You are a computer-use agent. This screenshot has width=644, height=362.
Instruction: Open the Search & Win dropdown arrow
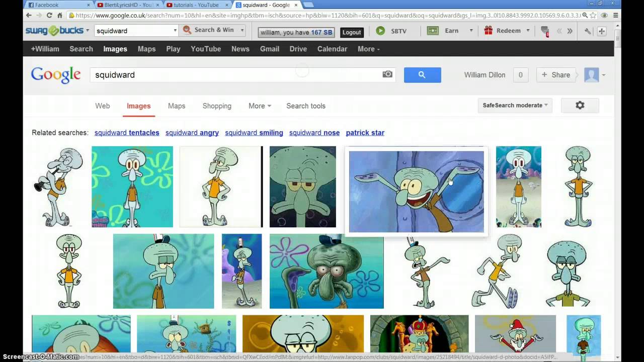pos(242,31)
